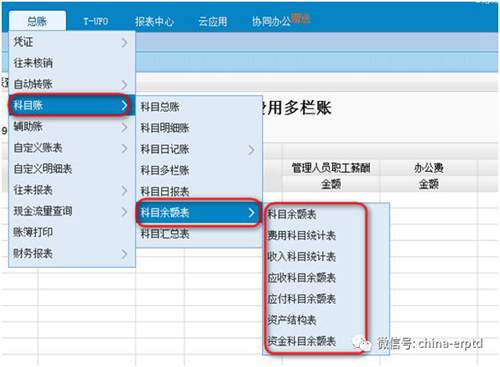
Task: Expand the 自定义账表 submenu chevron
Action: 124,148
